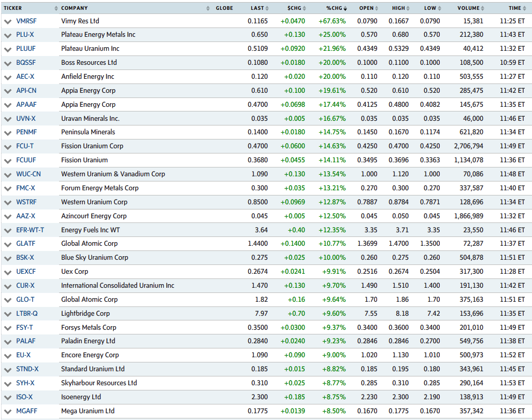Click the COMPANY column header
This screenshot has width=532, height=420.
click(74, 8)
